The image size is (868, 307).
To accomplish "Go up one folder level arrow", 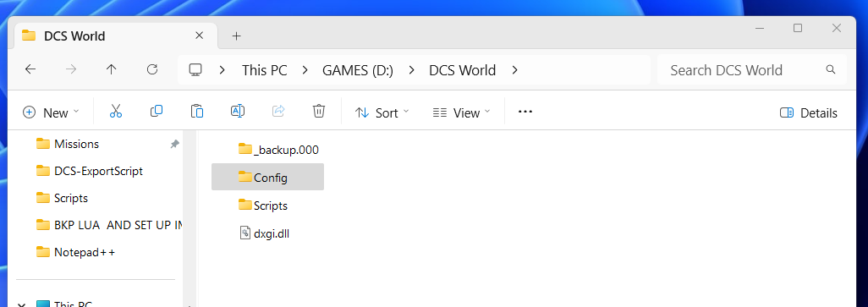I will [112, 69].
